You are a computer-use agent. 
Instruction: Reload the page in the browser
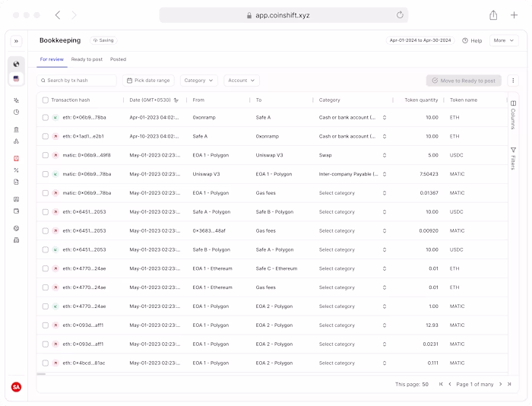(400, 15)
